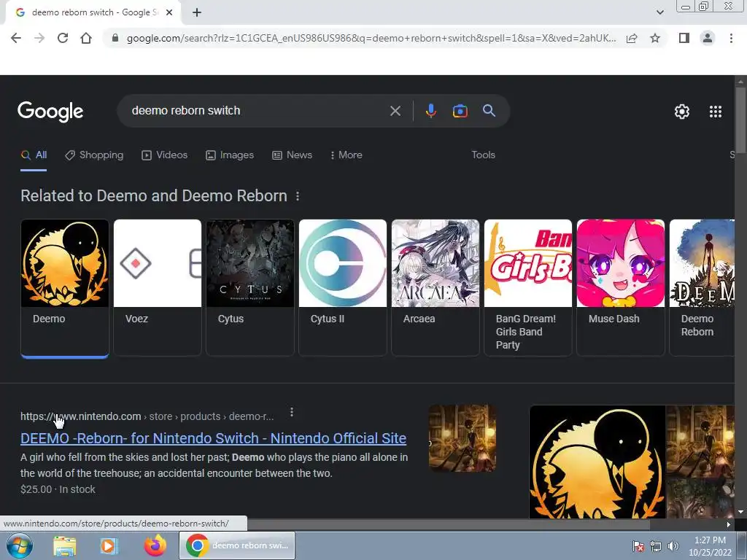Select the Cytus II related card

[343, 287]
